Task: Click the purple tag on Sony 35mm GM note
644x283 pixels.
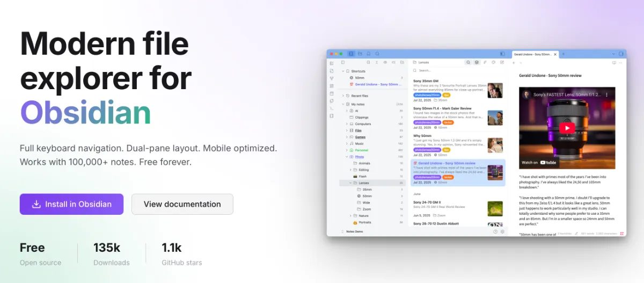Action: pyautogui.click(x=427, y=95)
